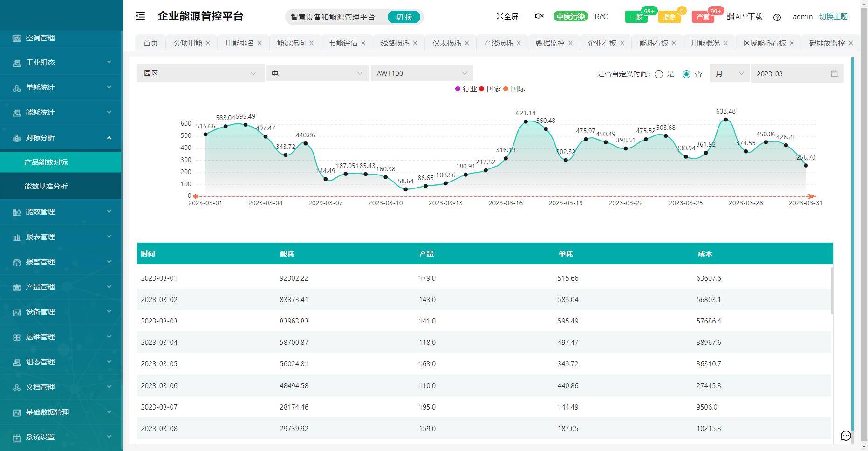This screenshot has height=451, width=868.
Task: Close the 分项用能 tab
Action: 208,43
